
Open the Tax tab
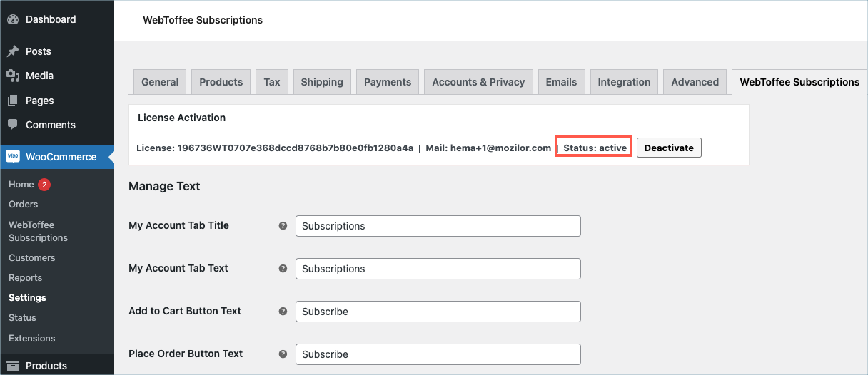272,82
